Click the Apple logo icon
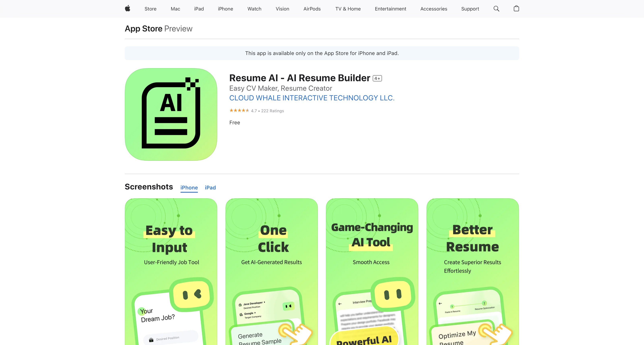 click(x=128, y=8)
